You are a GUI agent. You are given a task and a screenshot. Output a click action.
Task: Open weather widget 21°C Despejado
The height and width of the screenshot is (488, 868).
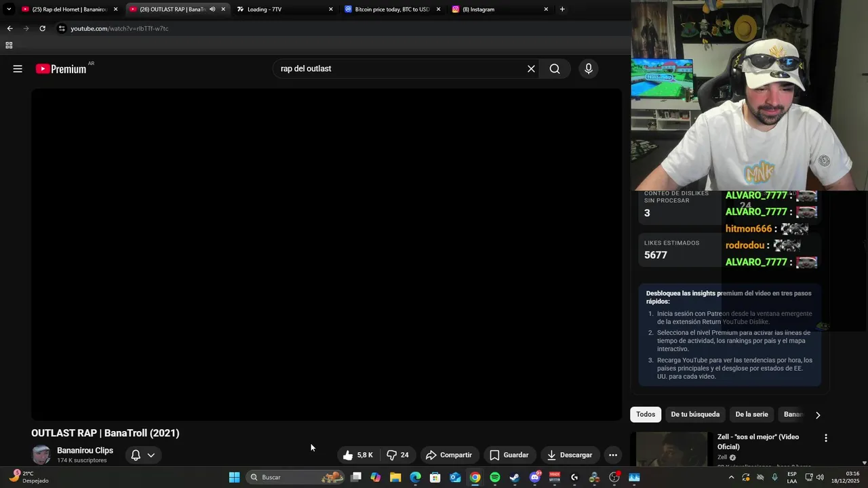click(x=28, y=477)
